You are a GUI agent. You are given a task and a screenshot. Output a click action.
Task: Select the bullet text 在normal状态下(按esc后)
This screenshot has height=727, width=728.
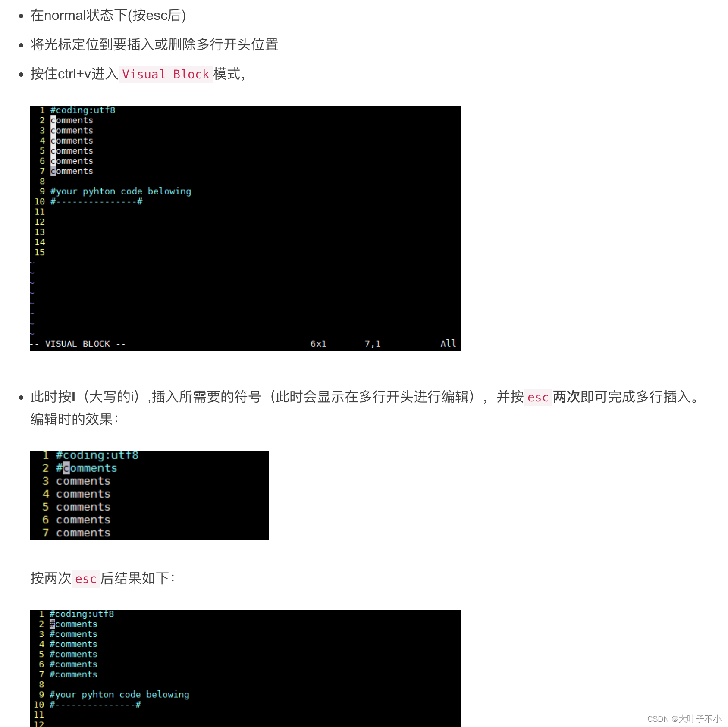107,16
